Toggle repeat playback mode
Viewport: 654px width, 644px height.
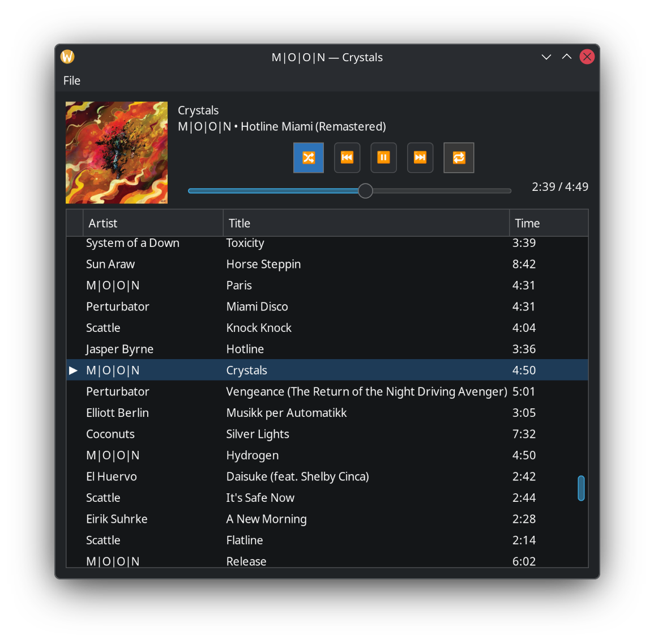(x=459, y=157)
